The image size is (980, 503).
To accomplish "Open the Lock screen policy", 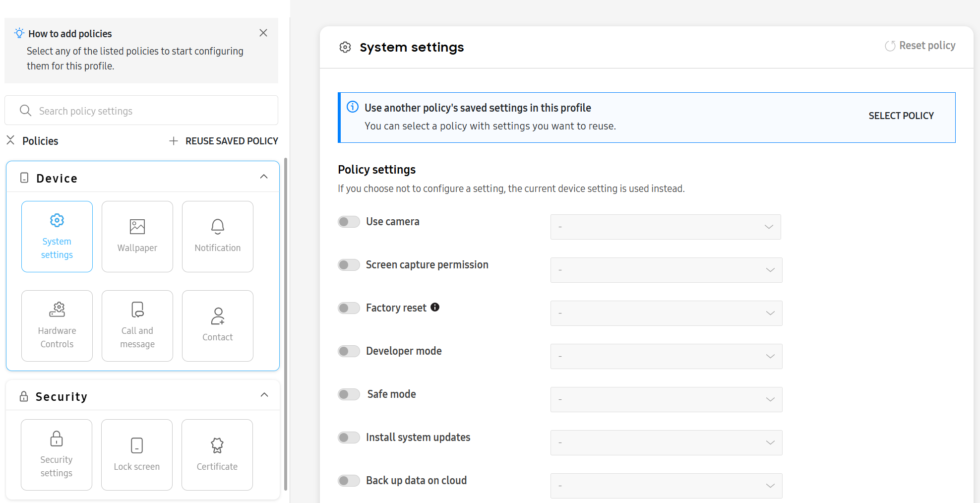I will tap(136, 454).
